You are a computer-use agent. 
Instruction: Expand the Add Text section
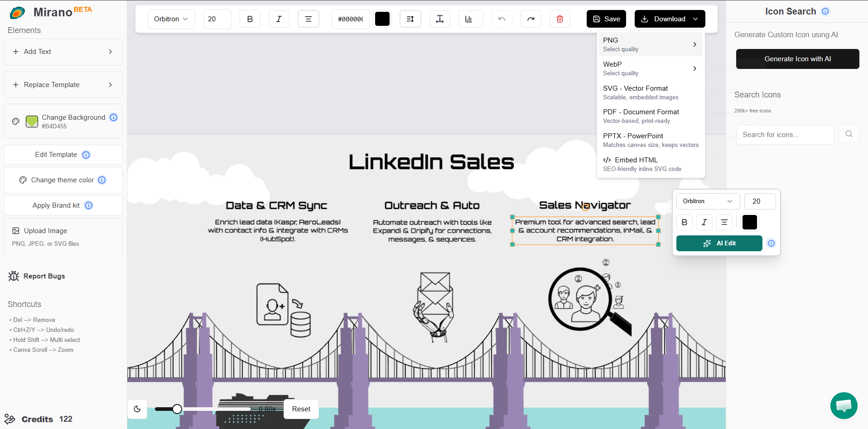(x=63, y=52)
